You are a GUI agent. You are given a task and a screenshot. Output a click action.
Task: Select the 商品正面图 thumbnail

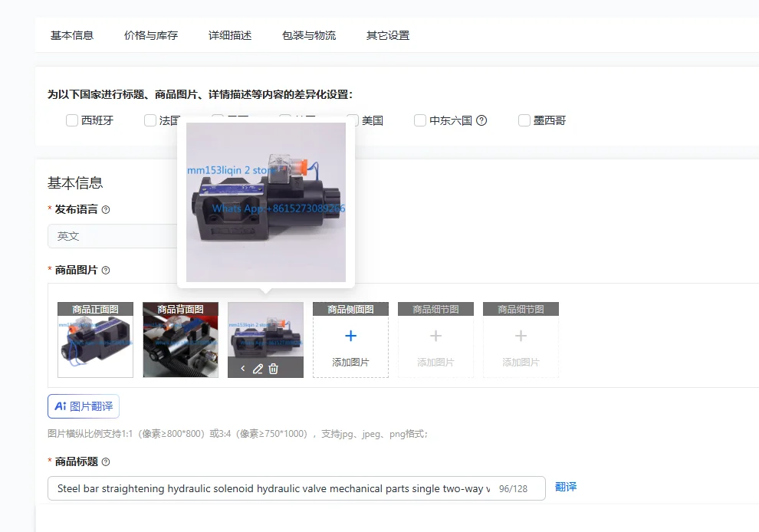pyautogui.click(x=95, y=340)
